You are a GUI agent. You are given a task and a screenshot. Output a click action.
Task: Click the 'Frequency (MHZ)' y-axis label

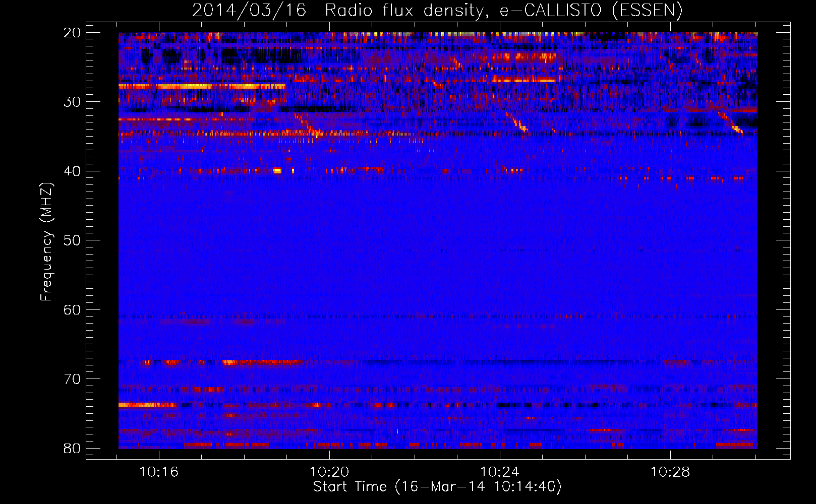click(x=46, y=242)
